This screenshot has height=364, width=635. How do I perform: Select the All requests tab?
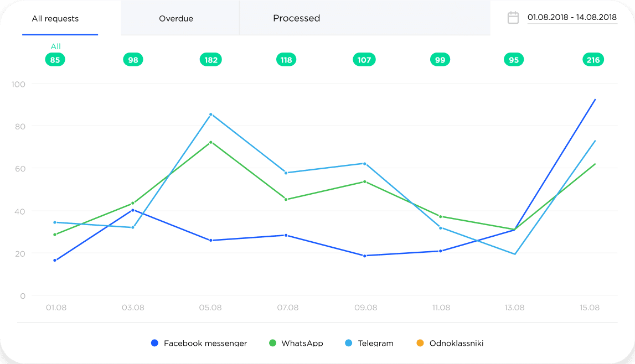(55, 18)
